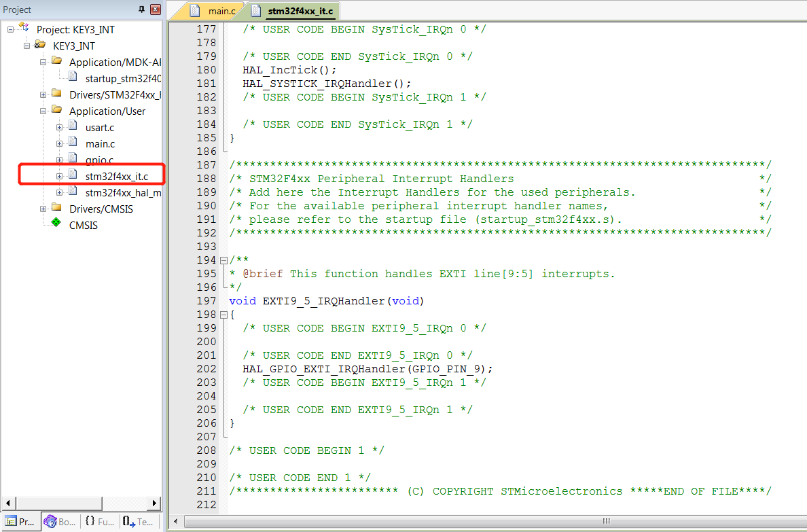Click the Books tab icon
Image resolution: width=807 pixels, height=532 pixels.
click(x=50, y=521)
